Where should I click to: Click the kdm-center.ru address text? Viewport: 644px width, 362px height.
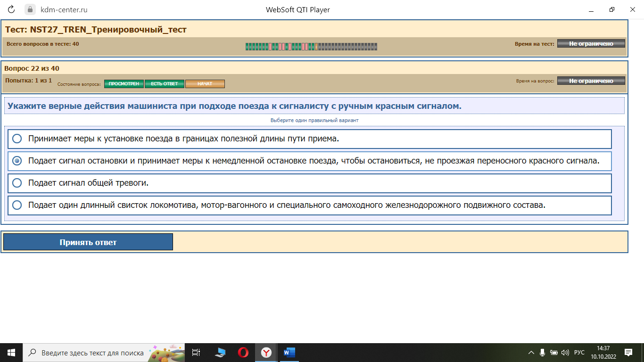64,9
